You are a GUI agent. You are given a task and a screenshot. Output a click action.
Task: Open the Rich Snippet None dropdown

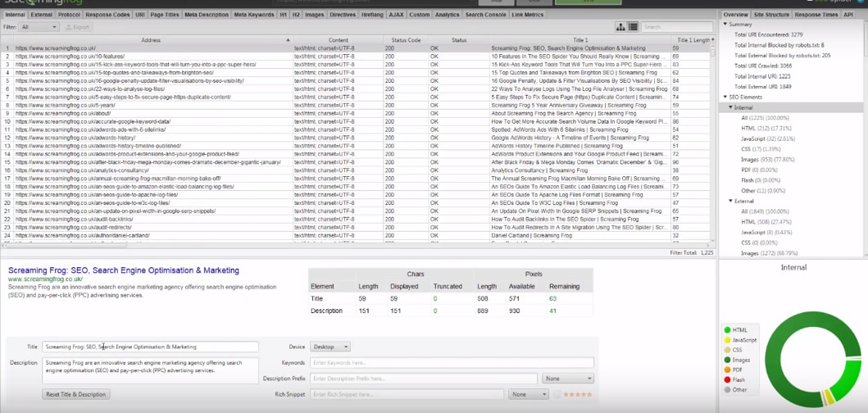(529, 395)
